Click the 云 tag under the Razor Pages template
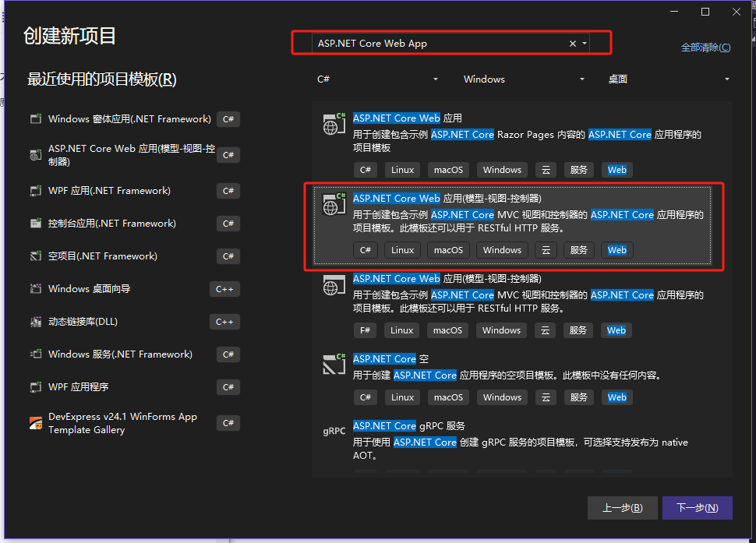756x543 pixels. pyautogui.click(x=546, y=170)
